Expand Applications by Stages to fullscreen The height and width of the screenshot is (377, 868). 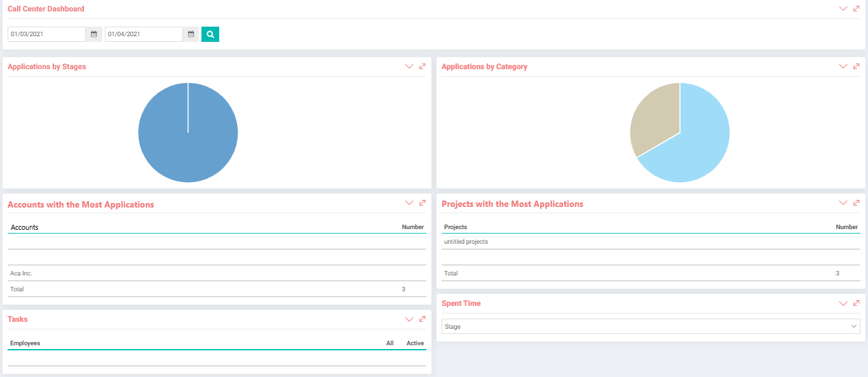(423, 67)
